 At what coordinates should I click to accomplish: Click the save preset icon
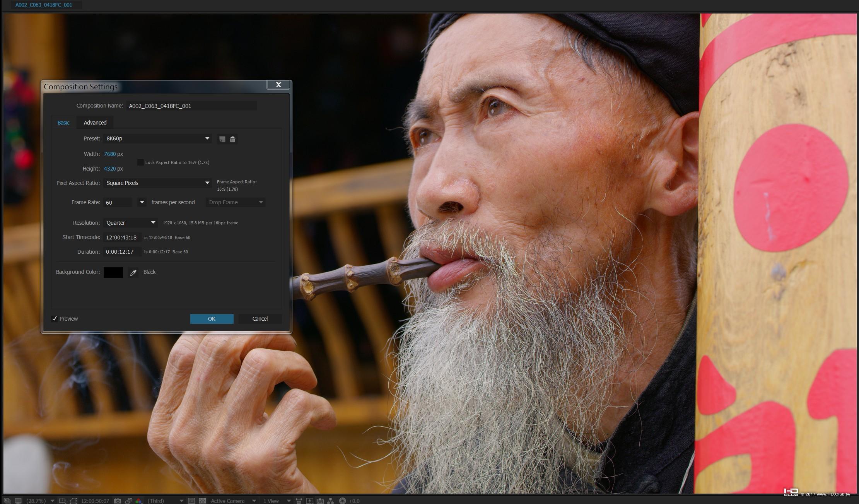click(x=222, y=139)
